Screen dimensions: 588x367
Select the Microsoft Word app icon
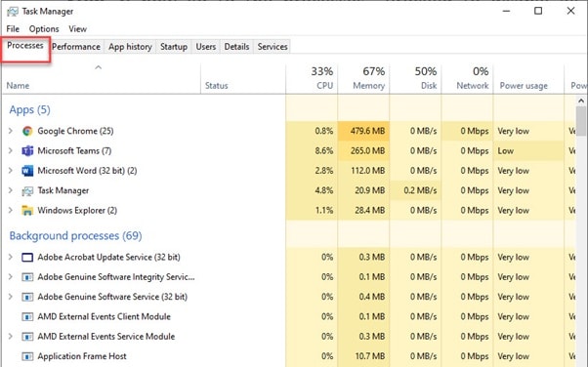(x=27, y=171)
